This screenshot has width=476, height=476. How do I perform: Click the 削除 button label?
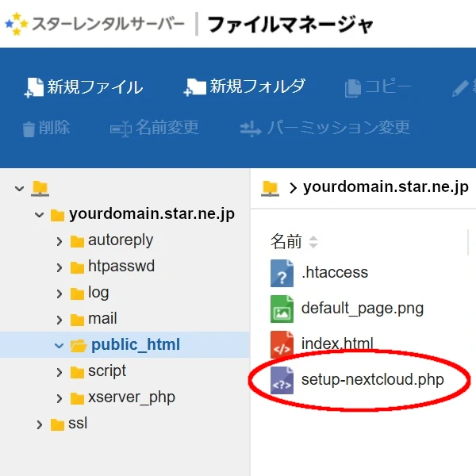(54, 128)
